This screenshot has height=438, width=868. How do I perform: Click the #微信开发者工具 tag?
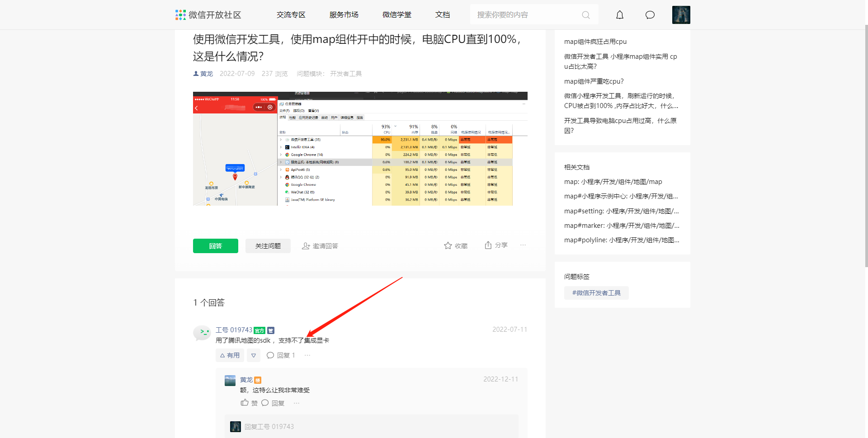(596, 293)
